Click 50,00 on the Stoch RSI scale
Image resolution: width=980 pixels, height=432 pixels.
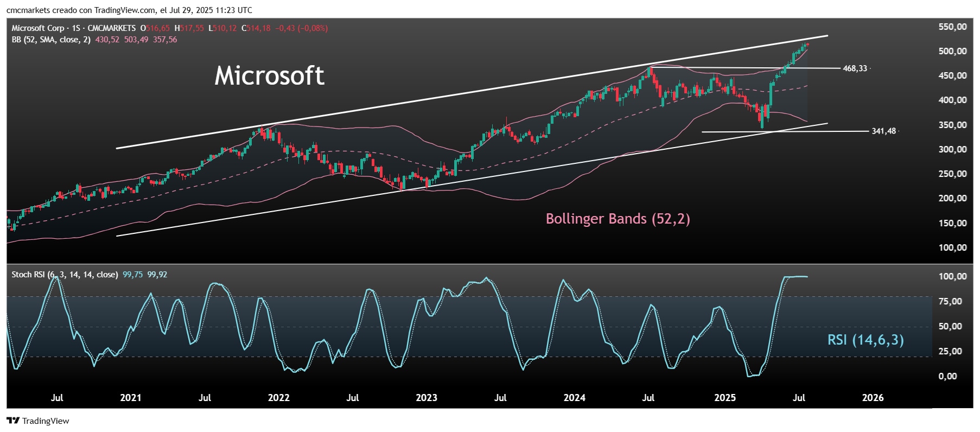[950, 326]
